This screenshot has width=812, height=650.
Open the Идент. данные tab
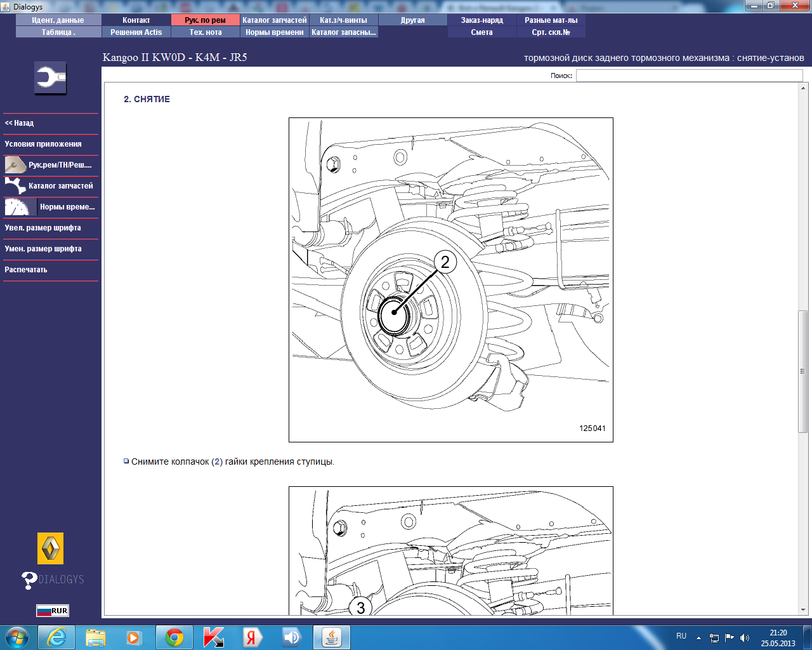(58, 20)
